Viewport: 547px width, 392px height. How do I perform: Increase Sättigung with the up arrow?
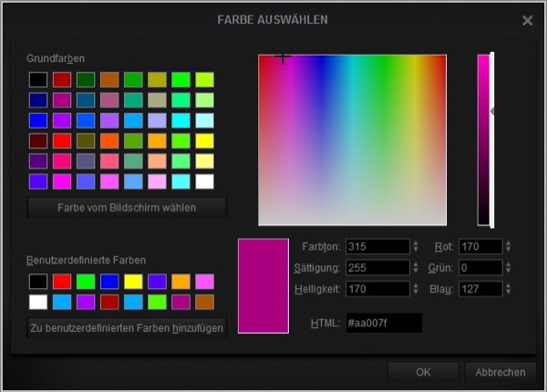click(x=416, y=264)
